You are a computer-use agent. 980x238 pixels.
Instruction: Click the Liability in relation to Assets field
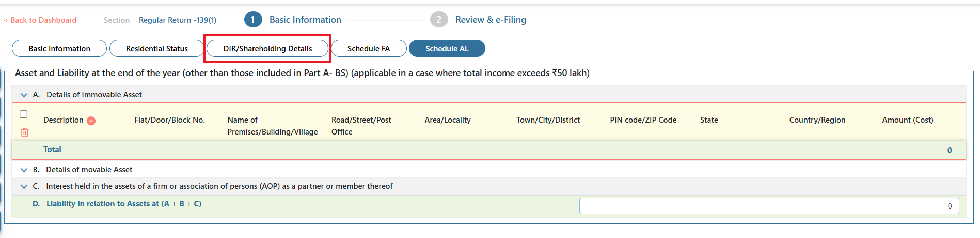pos(769,206)
